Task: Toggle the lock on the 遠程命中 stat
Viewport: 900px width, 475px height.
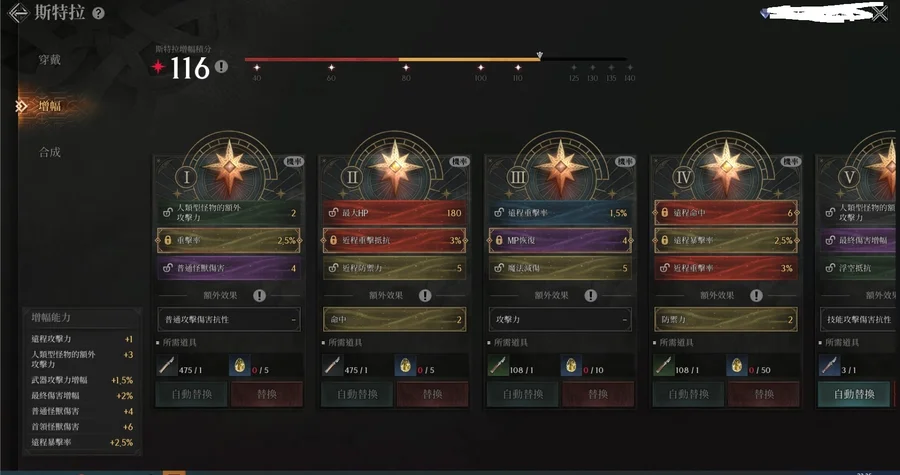Action: (x=665, y=213)
